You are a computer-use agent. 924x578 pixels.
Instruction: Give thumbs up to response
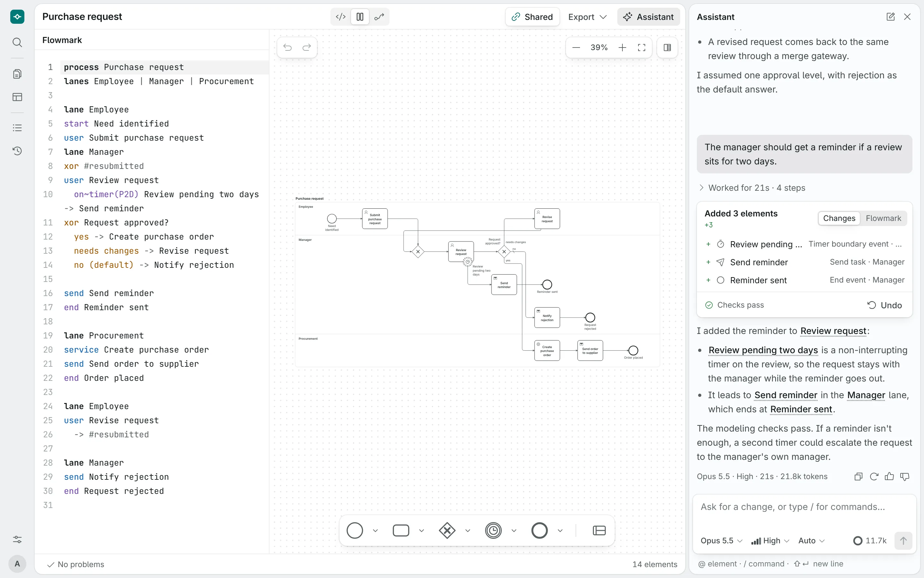click(x=889, y=476)
